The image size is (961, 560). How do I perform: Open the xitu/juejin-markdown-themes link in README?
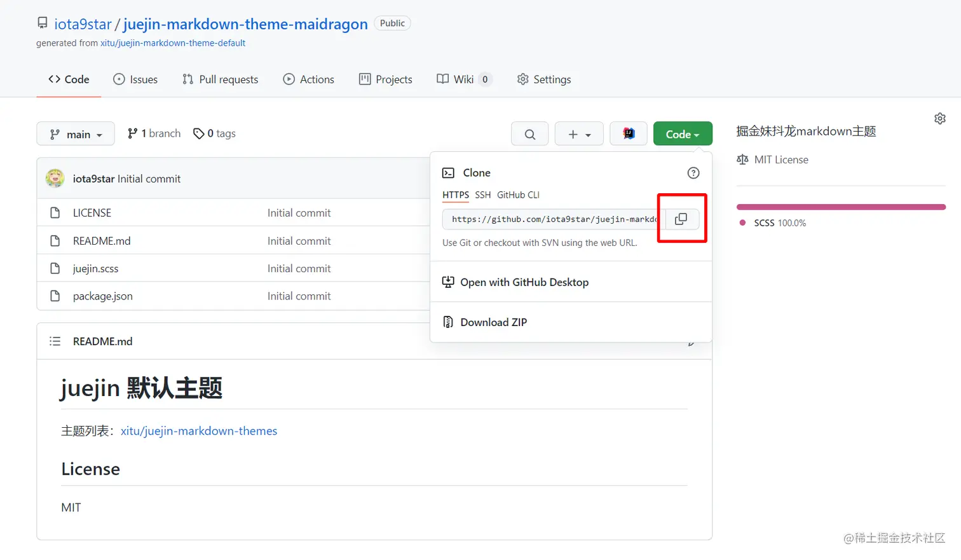click(x=199, y=431)
